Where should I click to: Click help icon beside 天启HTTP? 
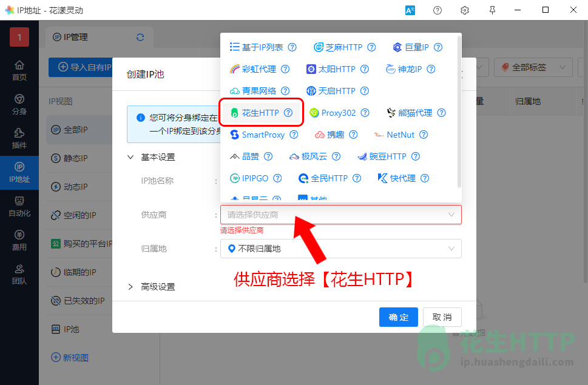click(365, 90)
